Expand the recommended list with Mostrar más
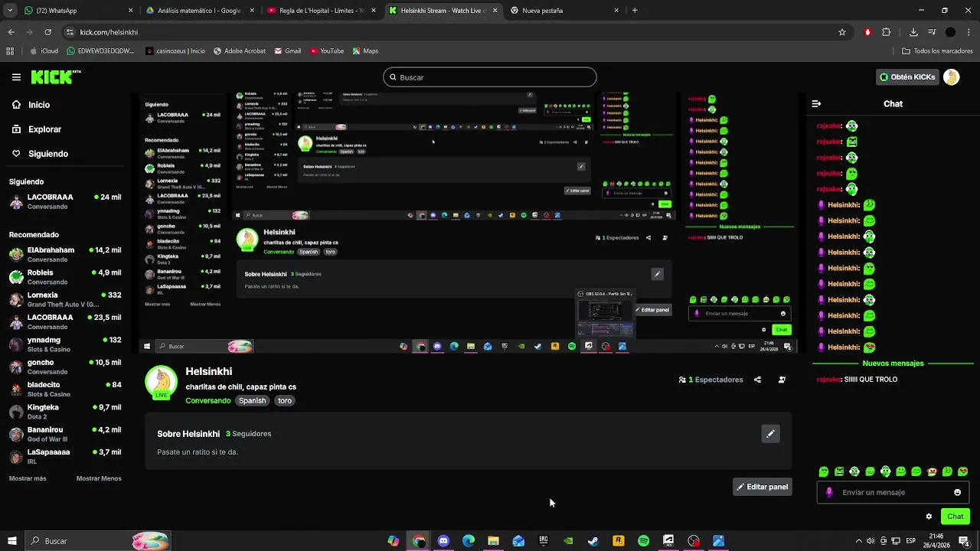980x551 pixels. tap(28, 478)
